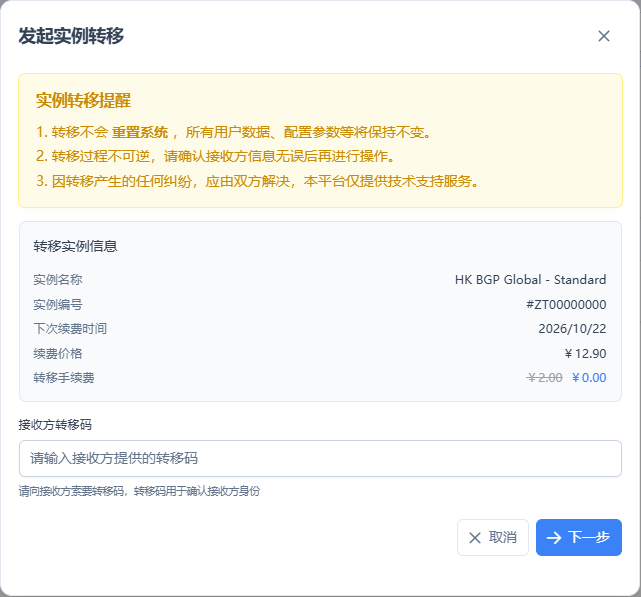Click the third warning line about 纠纷
641x597 pixels.
tap(264, 181)
